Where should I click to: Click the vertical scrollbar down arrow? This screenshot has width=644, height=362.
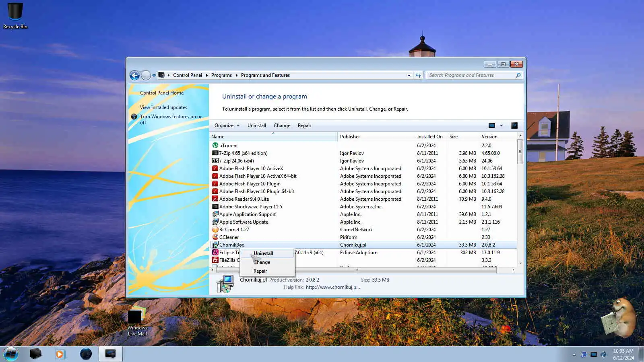coord(520,263)
